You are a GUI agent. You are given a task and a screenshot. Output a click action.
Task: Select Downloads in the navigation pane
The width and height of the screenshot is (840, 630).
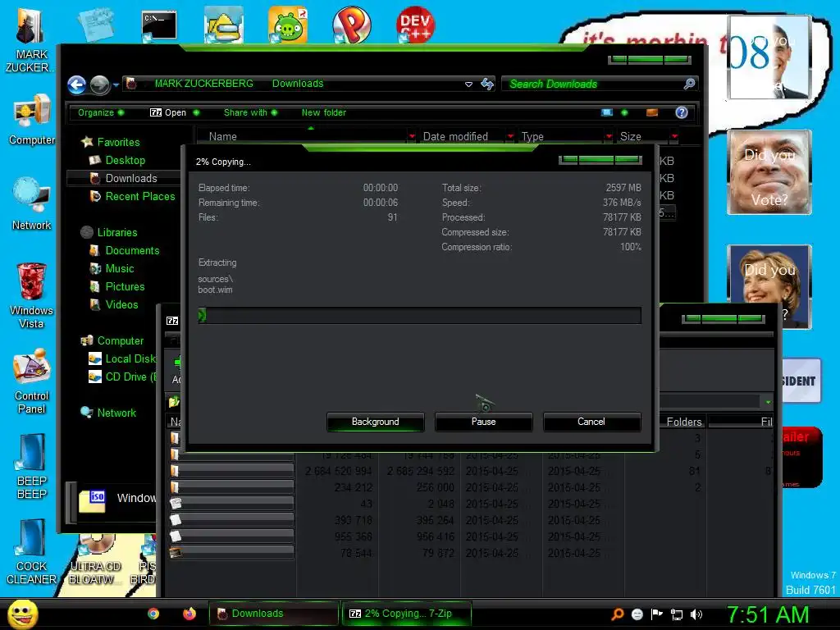coord(130,178)
